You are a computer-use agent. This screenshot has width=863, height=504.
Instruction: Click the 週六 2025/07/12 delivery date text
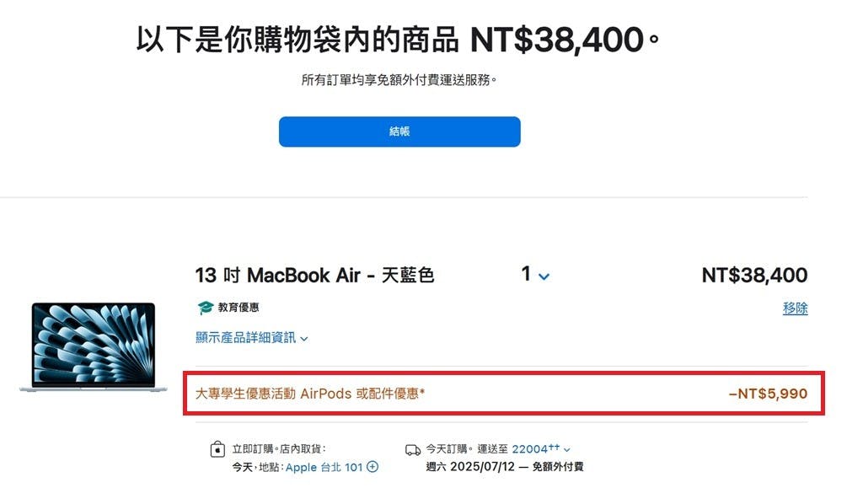pyautogui.click(x=470, y=467)
